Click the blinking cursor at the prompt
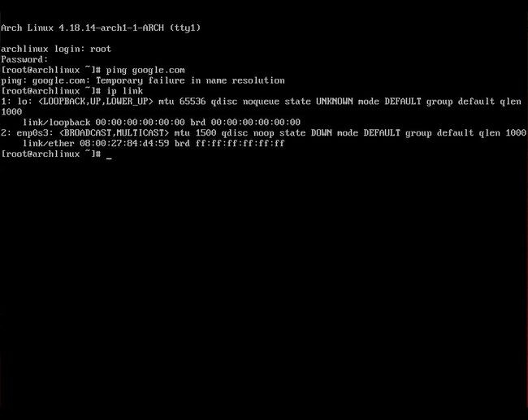528x420 pixels. pos(109,158)
